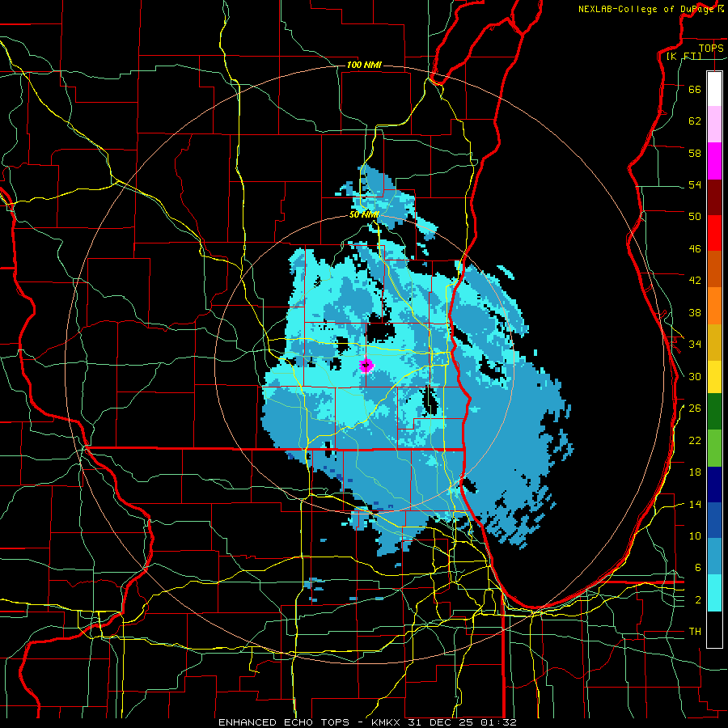Click the '38' legend value
The image size is (728, 728).
(x=695, y=312)
